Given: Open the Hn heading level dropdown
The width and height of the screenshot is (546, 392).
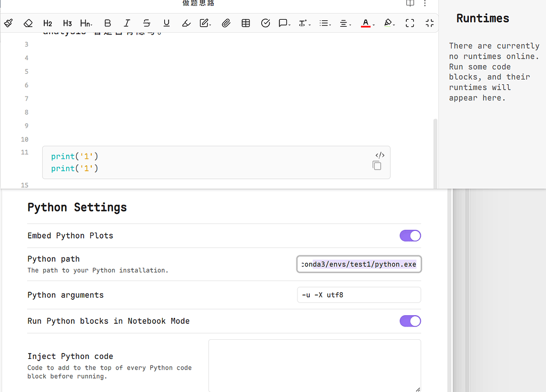Looking at the screenshot, I should 86,23.
